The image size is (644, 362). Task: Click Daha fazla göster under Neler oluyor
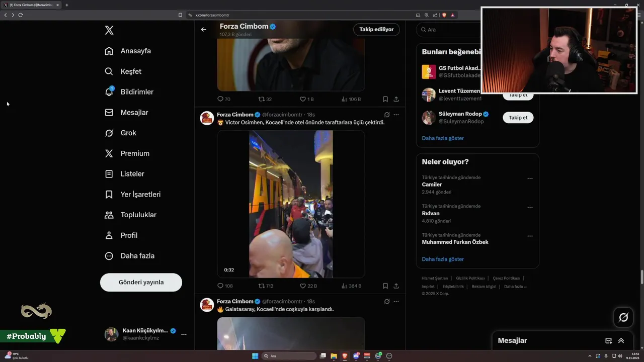(x=443, y=259)
